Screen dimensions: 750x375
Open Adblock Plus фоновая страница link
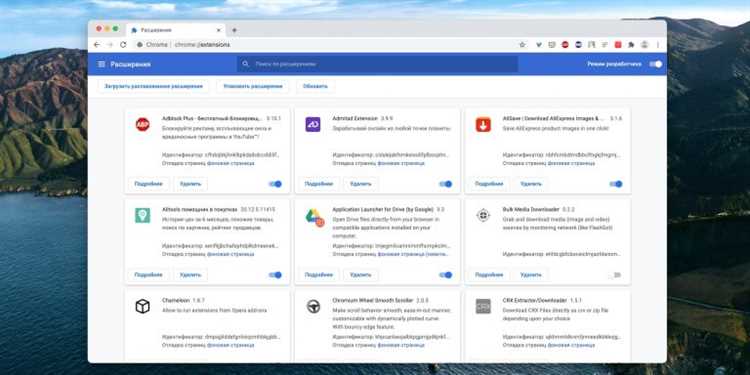pos(231,163)
